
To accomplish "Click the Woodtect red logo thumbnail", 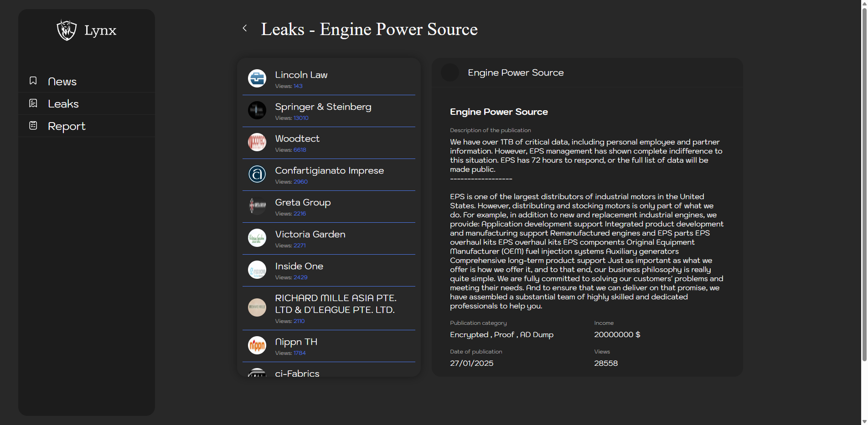I will pyautogui.click(x=257, y=142).
